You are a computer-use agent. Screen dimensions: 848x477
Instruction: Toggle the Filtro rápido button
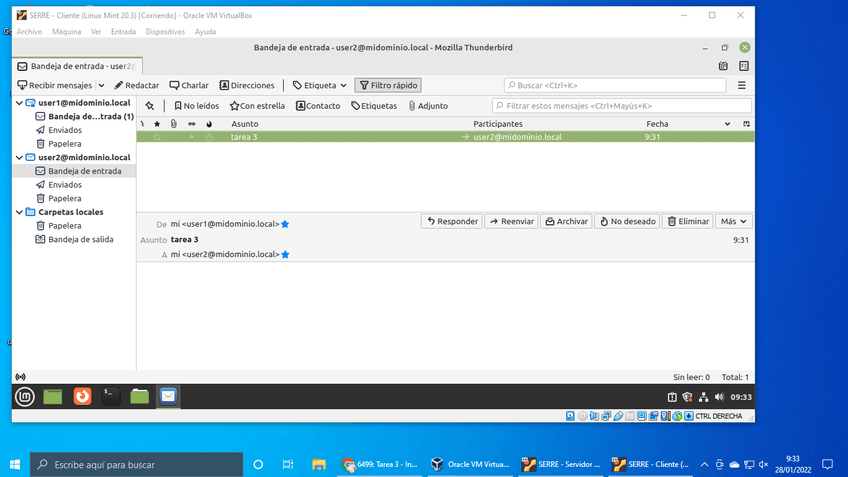click(x=388, y=85)
